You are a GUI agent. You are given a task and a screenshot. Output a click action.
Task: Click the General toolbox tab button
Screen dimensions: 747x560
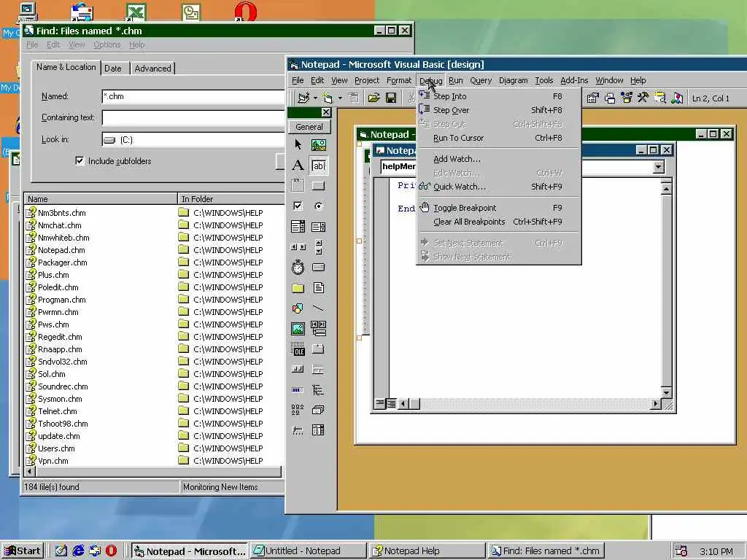309,127
